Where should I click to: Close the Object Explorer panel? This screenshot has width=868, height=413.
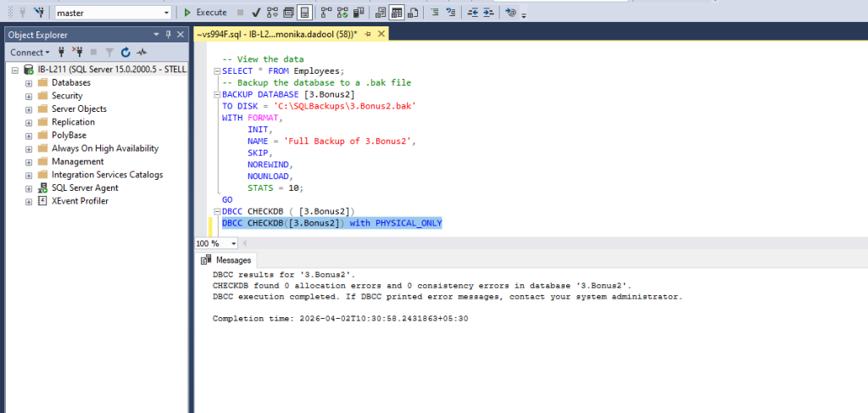[181, 34]
